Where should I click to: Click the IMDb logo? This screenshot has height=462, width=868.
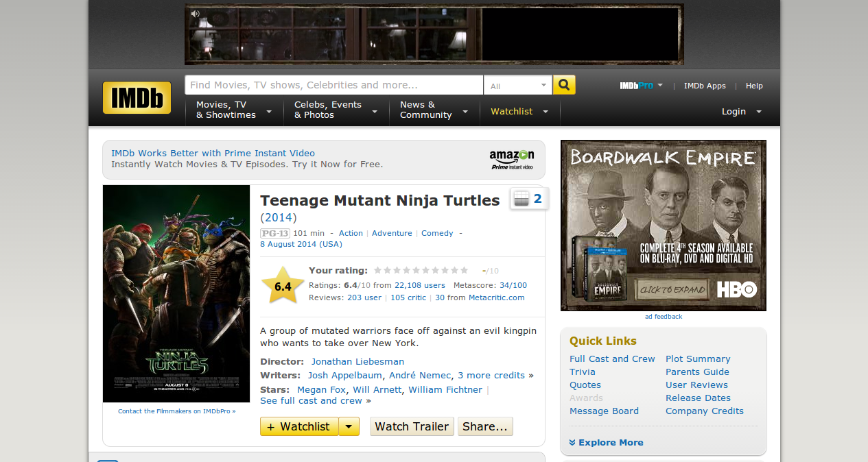[x=137, y=97]
